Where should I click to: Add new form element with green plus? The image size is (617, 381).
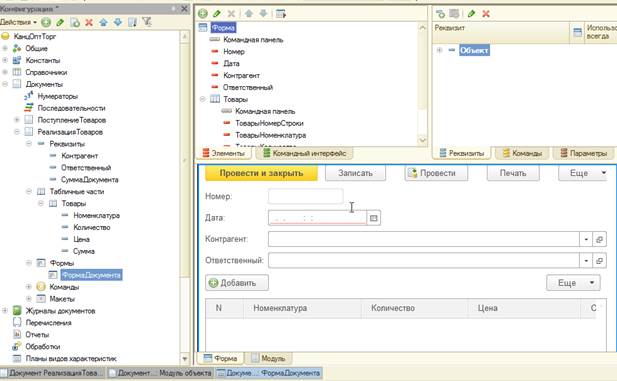[x=203, y=14]
